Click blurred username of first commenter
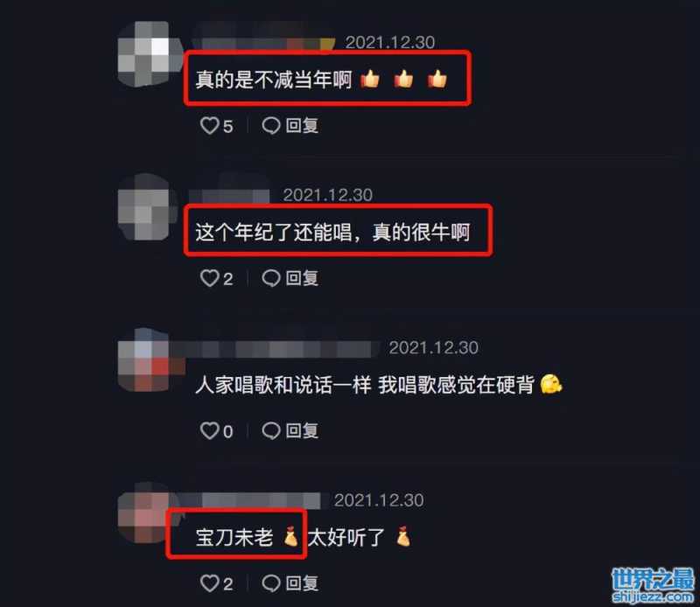Screen dimensions: 700x607 point(263,42)
